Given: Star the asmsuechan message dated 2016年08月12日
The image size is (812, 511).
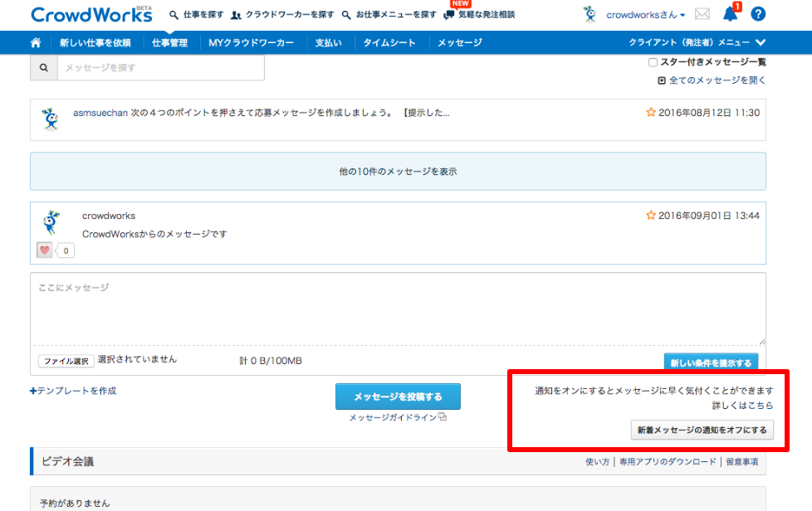Looking at the screenshot, I should tap(651, 113).
